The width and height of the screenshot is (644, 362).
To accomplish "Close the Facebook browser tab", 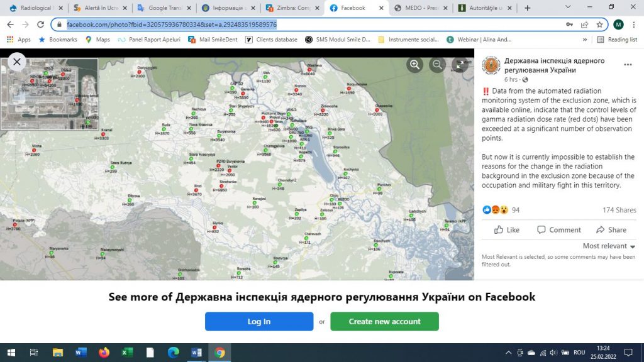I will (x=381, y=8).
